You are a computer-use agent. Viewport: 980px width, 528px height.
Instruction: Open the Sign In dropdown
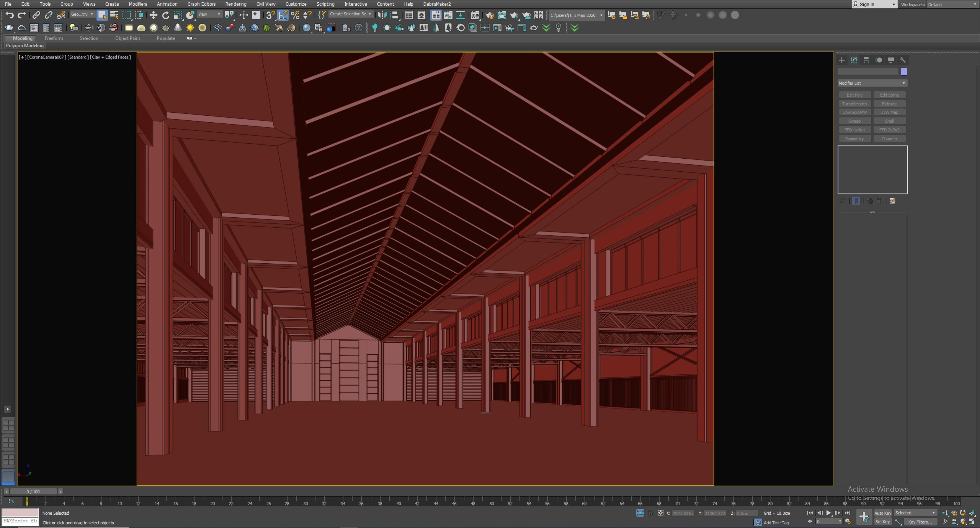coord(874,5)
